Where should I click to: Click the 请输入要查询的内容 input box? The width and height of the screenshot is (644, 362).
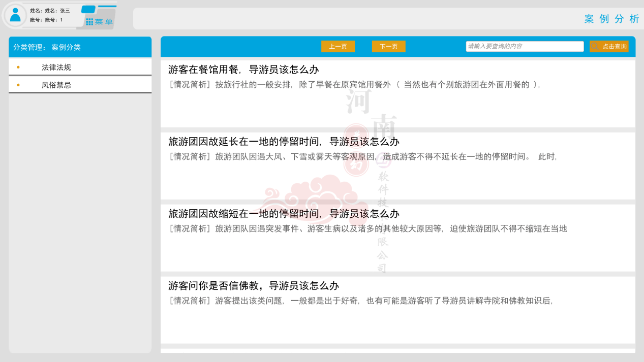pyautogui.click(x=525, y=46)
